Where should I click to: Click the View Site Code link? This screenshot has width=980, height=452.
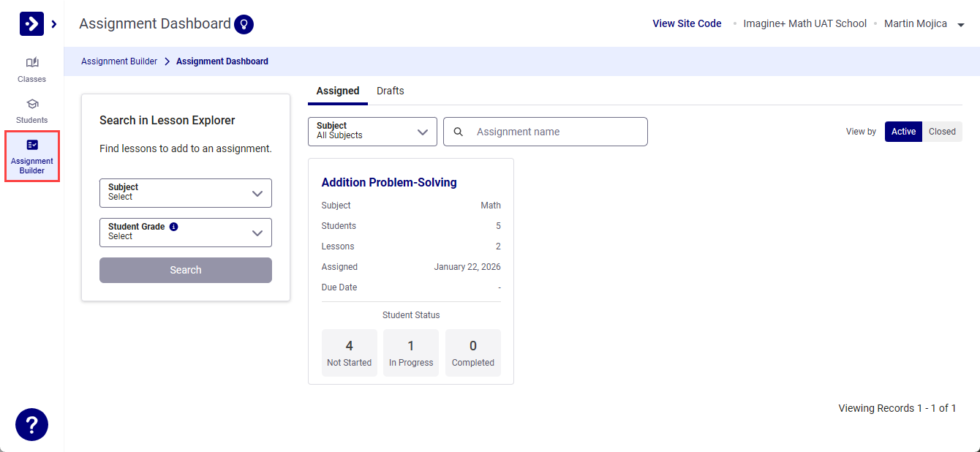coord(687,23)
